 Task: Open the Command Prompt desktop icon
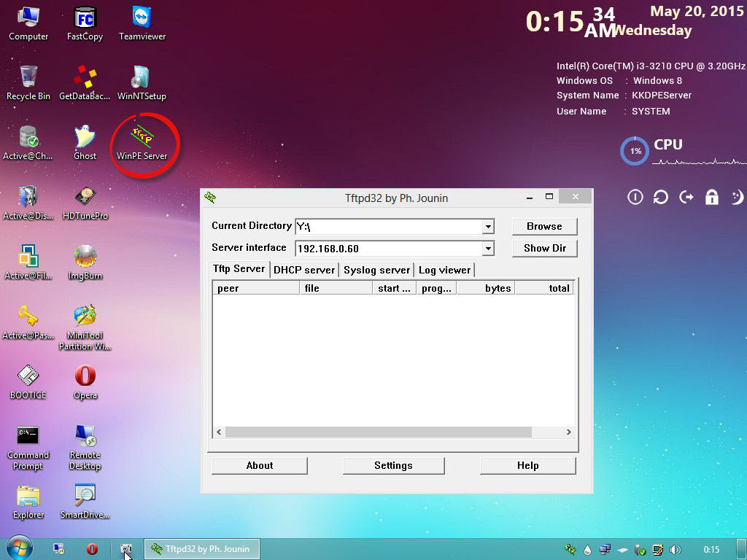click(28, 448)
